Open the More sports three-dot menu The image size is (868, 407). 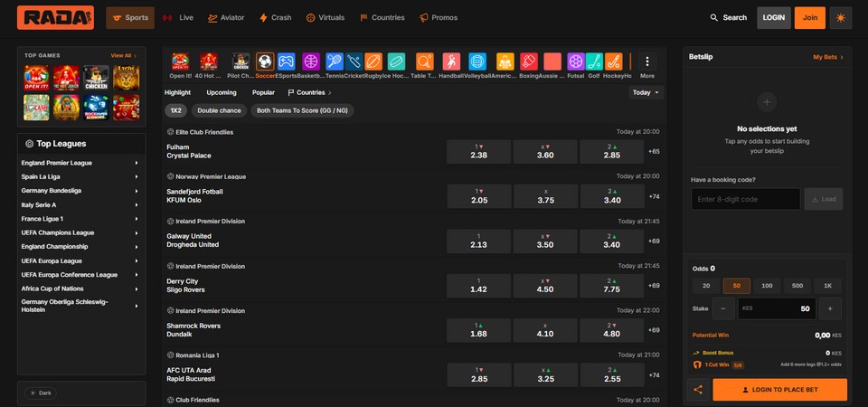[x=647, y=62]
